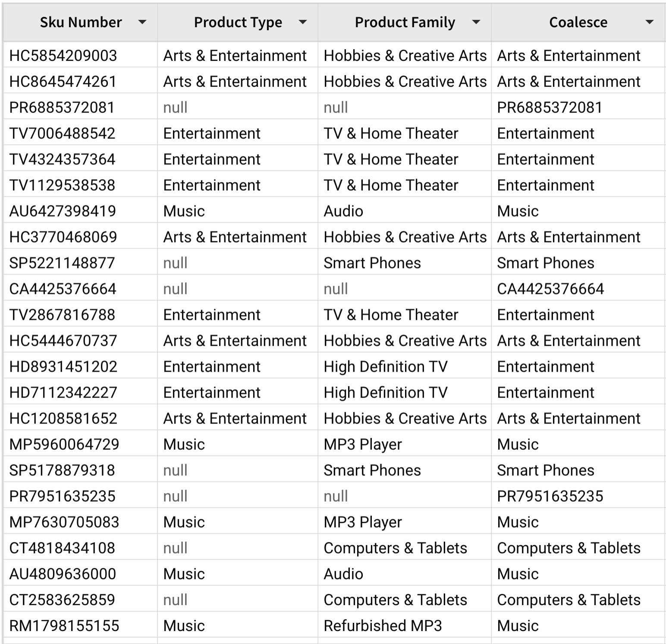This screenshot has width=666, height=644.
Task: Select the Refurbished MP3 cell
Action: point(383,625)
